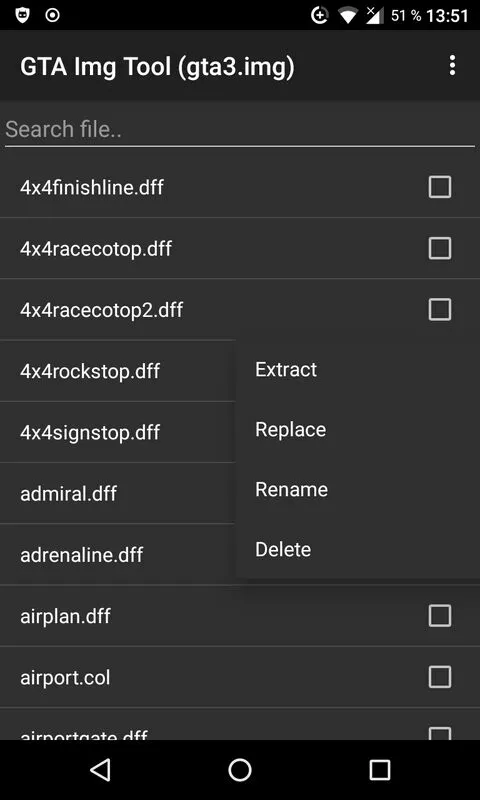Screen dimensions: 480x800
Task: Enable the airplan.dff checkbox
Action: pyautogui.click(x=440, y=616)
